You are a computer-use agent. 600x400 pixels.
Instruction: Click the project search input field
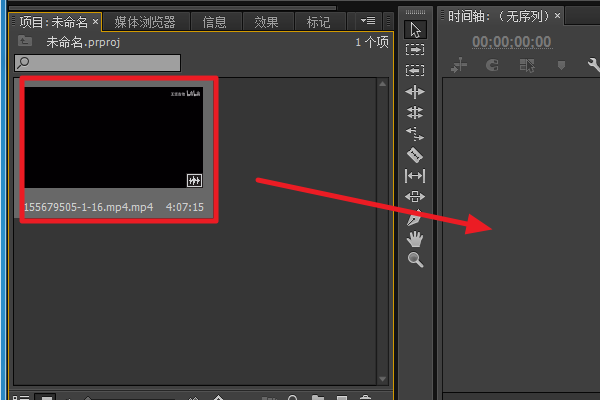98,63
